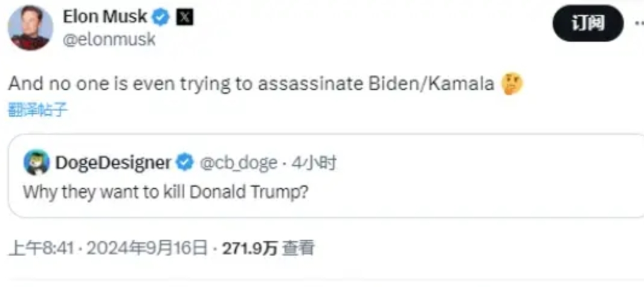This screenshot has width=644, height=287.
Task: Open the three-dot more options menu
Action: [639, 24]
